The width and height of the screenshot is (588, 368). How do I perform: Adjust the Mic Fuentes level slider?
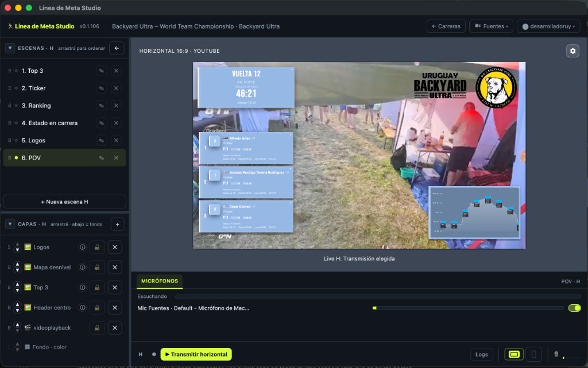[468, 308]
